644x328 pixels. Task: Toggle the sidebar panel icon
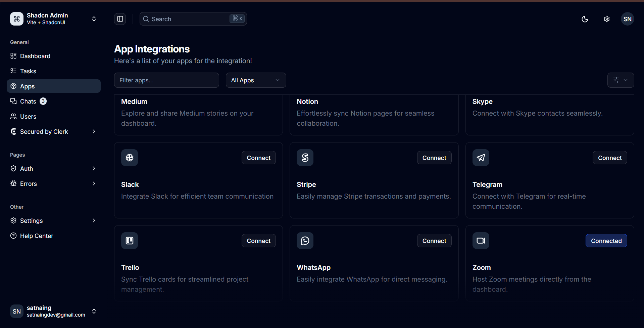click(x=120, y=19)
